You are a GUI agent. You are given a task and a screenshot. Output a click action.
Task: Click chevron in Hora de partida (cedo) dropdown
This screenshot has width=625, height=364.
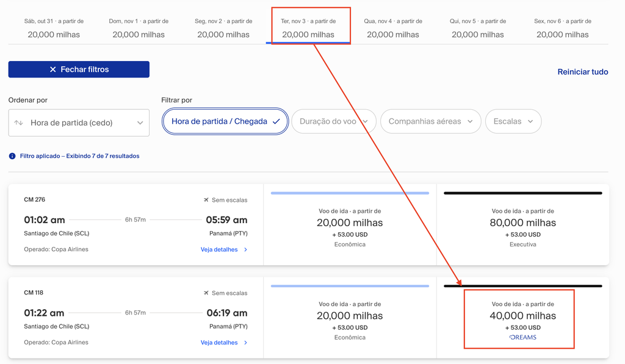[140, 123]
